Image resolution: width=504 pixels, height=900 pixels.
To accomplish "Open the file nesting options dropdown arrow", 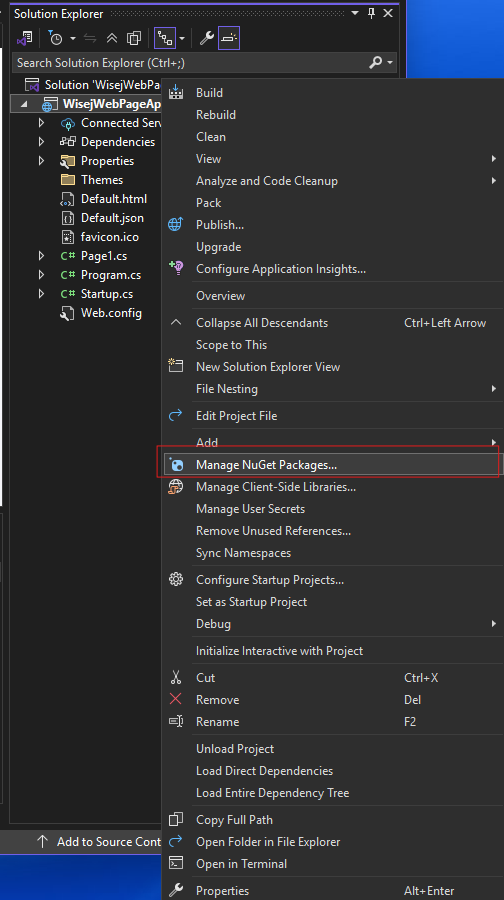I will click(182, 38).
